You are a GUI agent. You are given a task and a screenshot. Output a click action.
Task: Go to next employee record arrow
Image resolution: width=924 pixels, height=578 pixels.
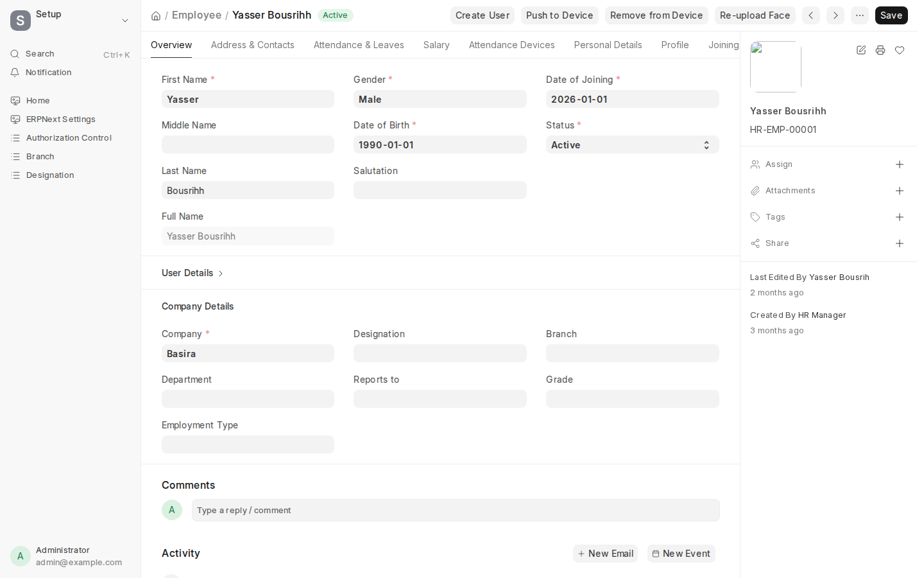click(835, 15)
